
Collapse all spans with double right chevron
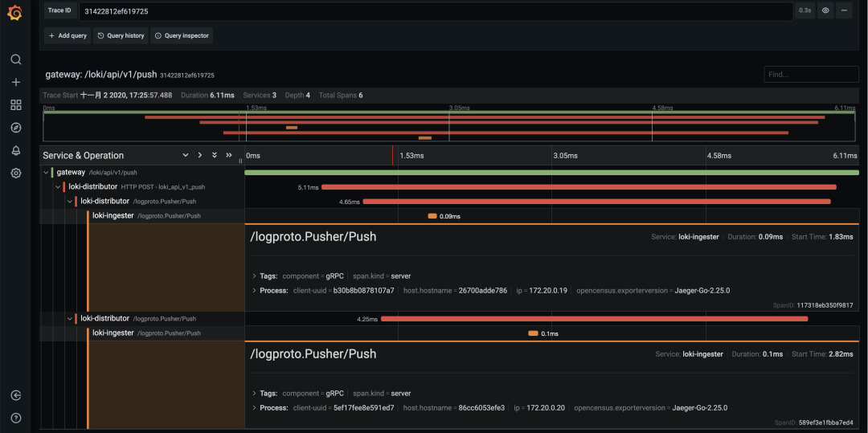pos(228,155)
